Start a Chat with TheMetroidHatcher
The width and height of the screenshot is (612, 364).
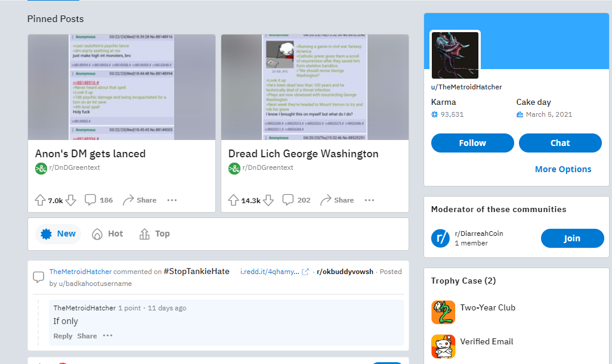coord(560,143)
